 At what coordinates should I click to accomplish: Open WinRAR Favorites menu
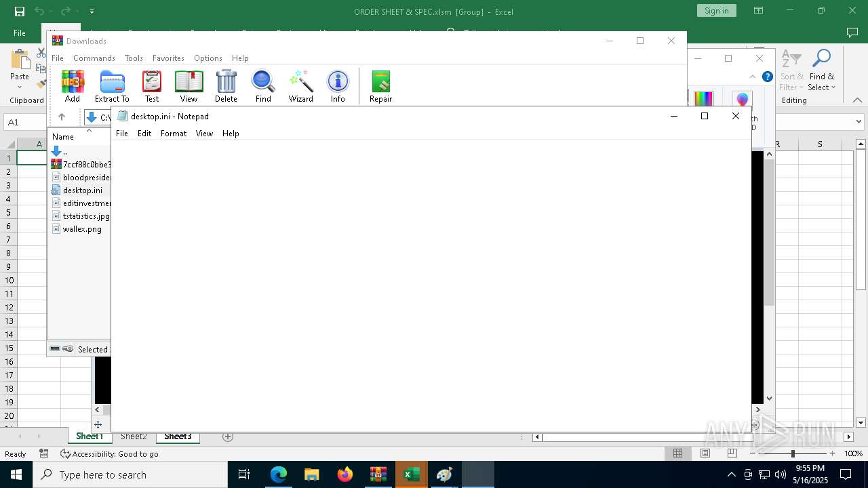click(168, 58)
